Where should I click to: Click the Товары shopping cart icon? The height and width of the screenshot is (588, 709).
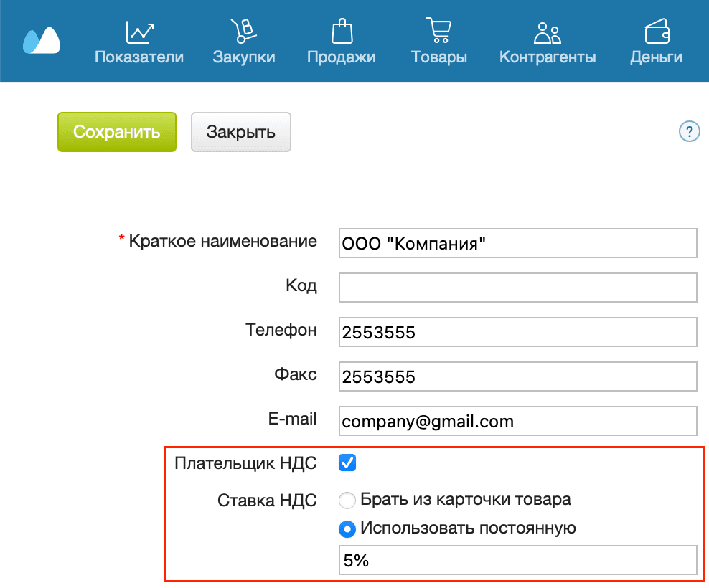[x=438, y=30]
